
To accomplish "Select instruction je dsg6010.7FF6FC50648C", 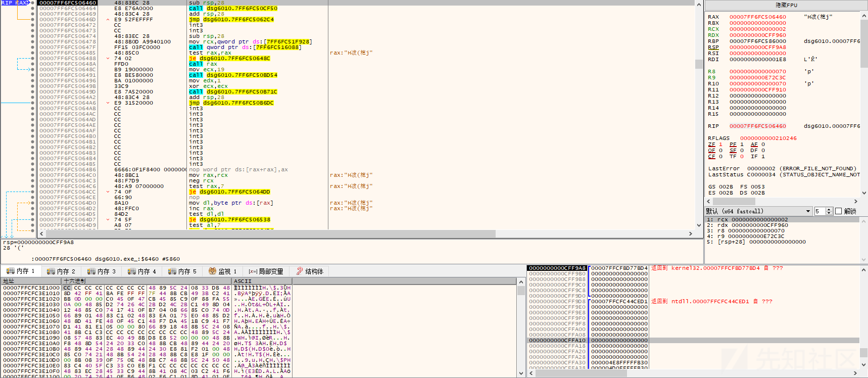I will coord(229,59).
